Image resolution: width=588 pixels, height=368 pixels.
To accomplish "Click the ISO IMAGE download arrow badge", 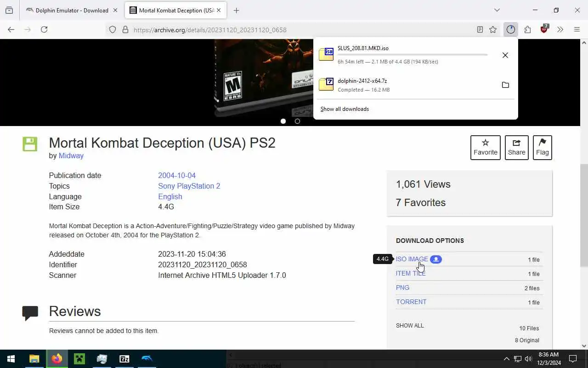I will click(436, 259).
